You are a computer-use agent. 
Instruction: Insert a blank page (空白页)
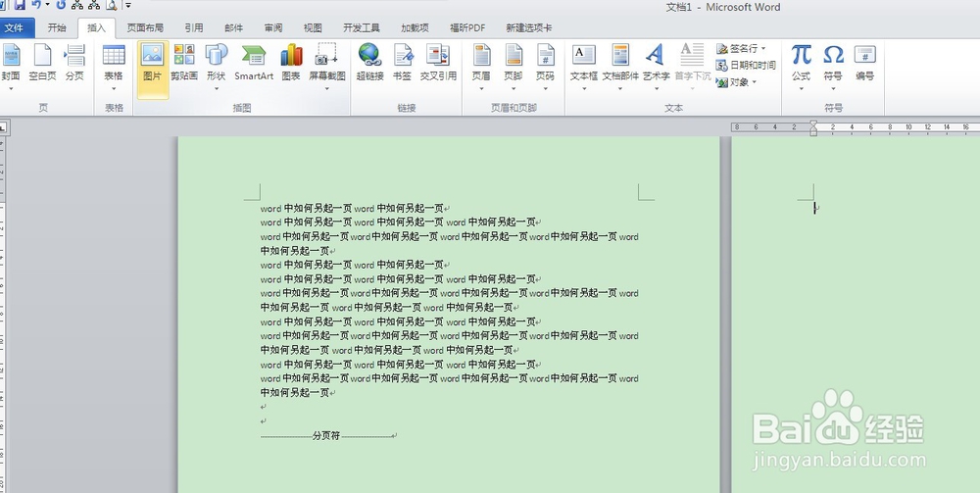[x=42, y=63]
